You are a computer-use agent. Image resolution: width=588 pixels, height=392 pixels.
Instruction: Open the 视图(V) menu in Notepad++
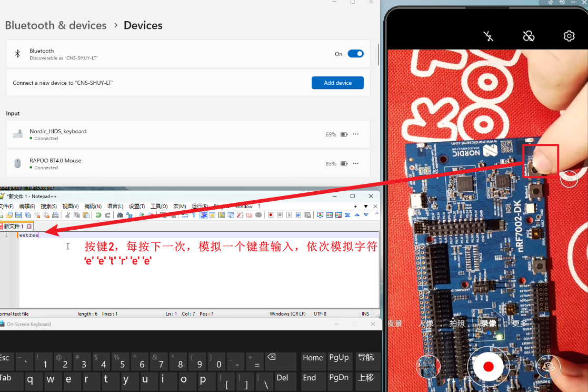71,207
